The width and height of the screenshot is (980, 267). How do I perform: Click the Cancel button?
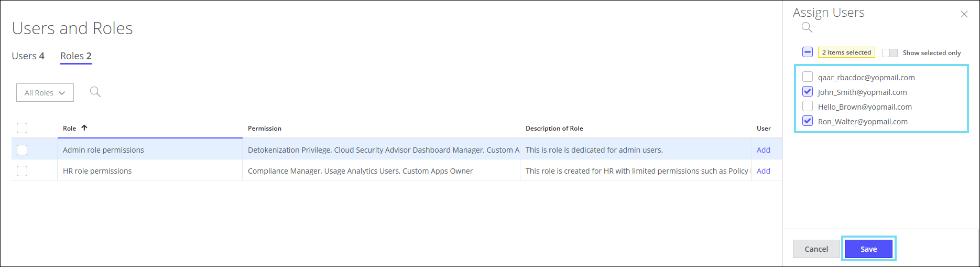(x=816, y=249)
